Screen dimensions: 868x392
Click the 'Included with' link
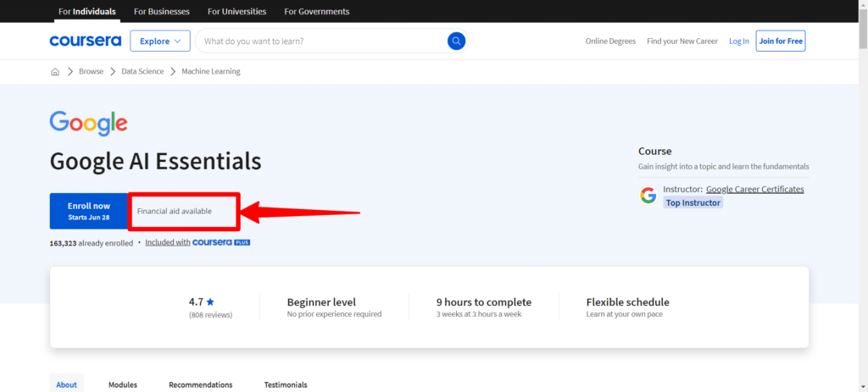pyautogui.click(x=168, y=242)
